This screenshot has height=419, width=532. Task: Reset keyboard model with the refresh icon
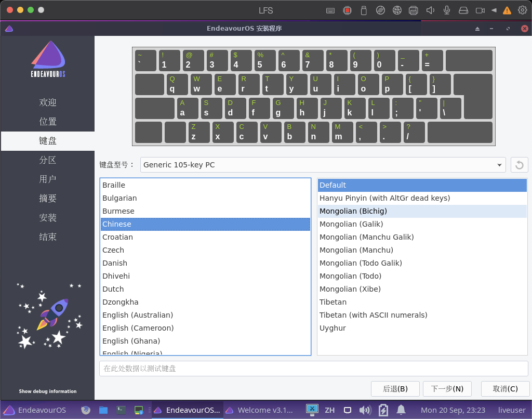(519, 165)
